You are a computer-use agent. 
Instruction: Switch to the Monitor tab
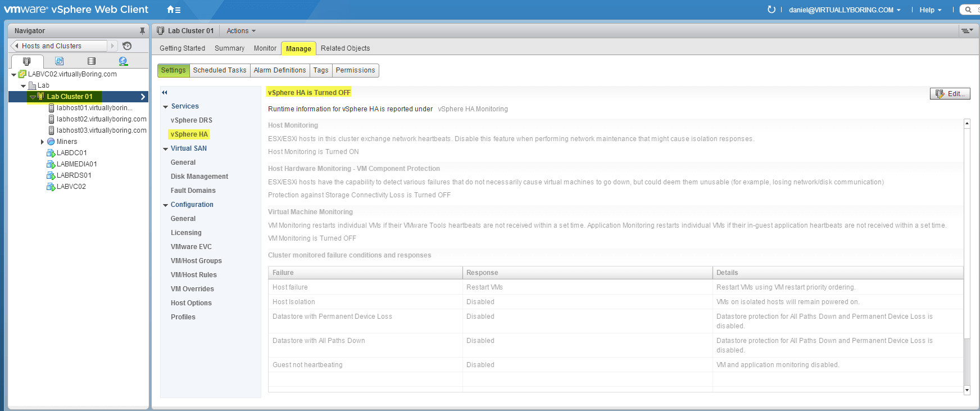click(265, 48)
